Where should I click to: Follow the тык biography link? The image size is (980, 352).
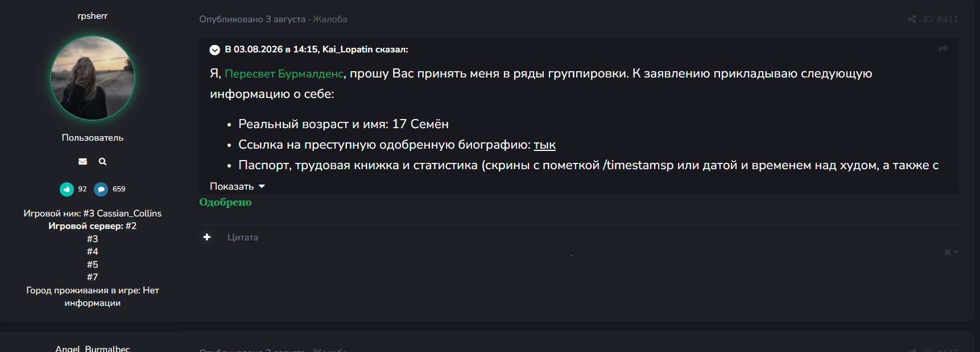544,145
